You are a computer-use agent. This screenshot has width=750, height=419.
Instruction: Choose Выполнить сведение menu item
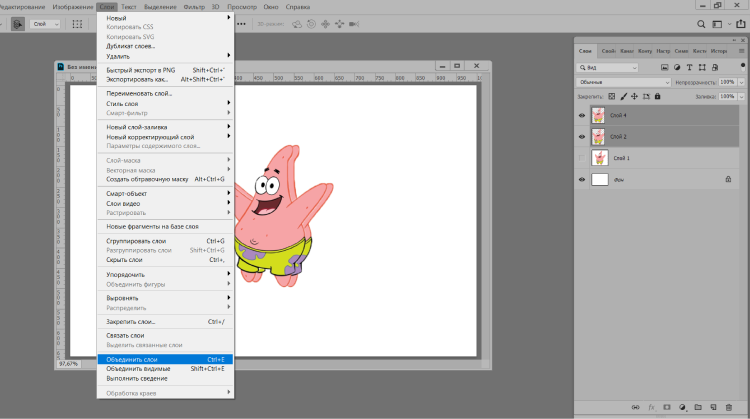[165, 378]
